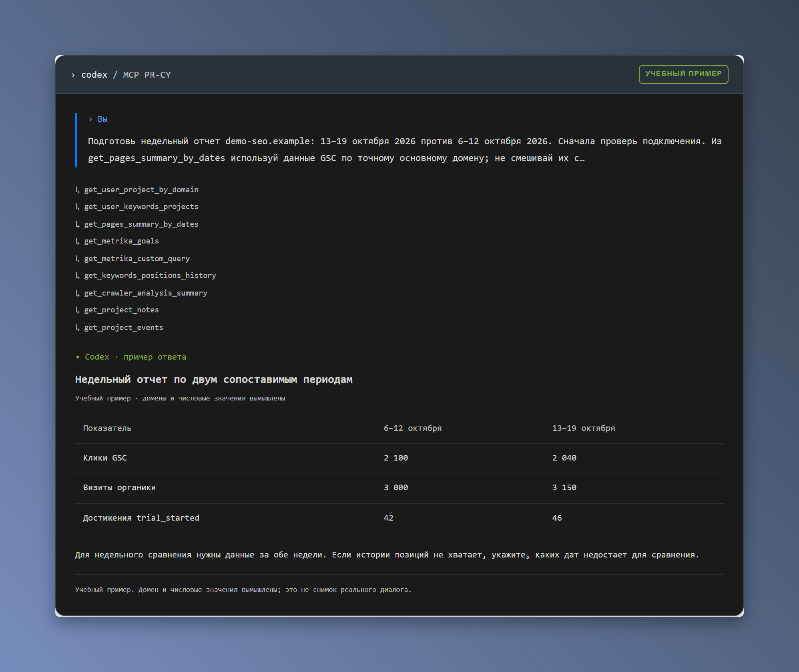The height and width of the screenshot is (672, 799).
Task: Select the get_project_notes tool call
Action: [x=121, y=310]
